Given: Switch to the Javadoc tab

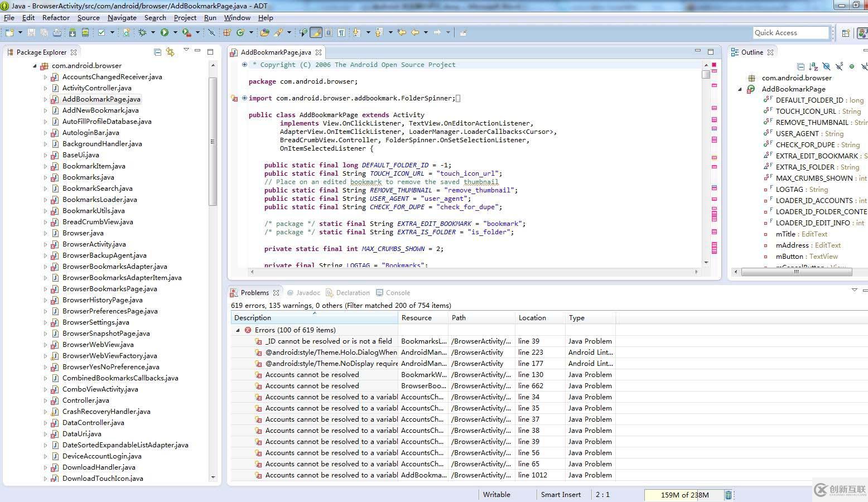Looking at the screenshot, I should coord(303,293).
